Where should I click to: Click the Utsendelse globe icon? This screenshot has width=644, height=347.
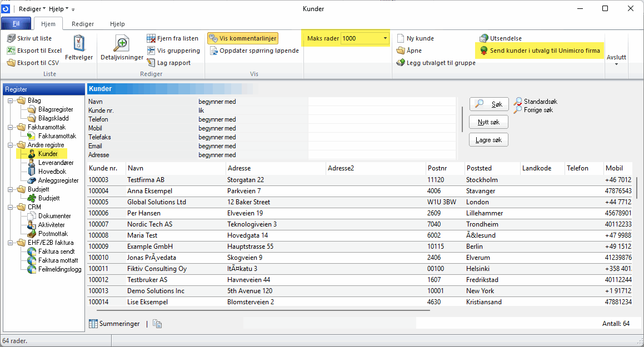[483, 38]
